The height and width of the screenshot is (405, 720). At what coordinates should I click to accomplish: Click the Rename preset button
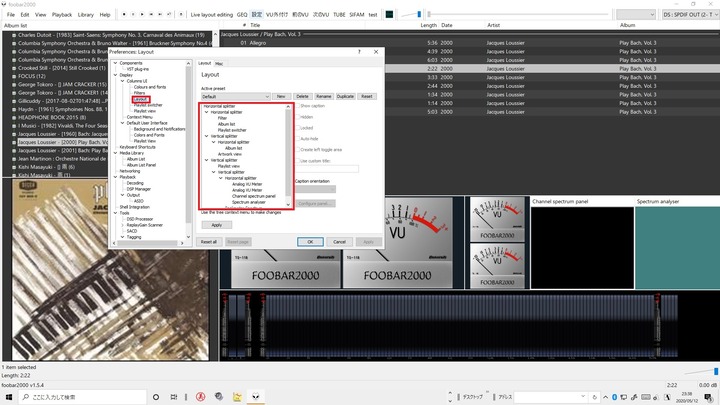(x=323, y=96)
